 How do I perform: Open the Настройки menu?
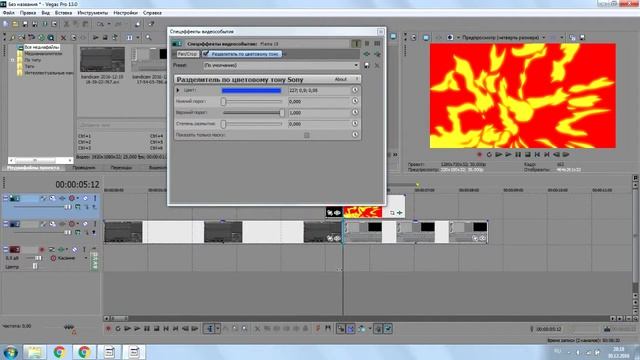[x=126, y=13]
